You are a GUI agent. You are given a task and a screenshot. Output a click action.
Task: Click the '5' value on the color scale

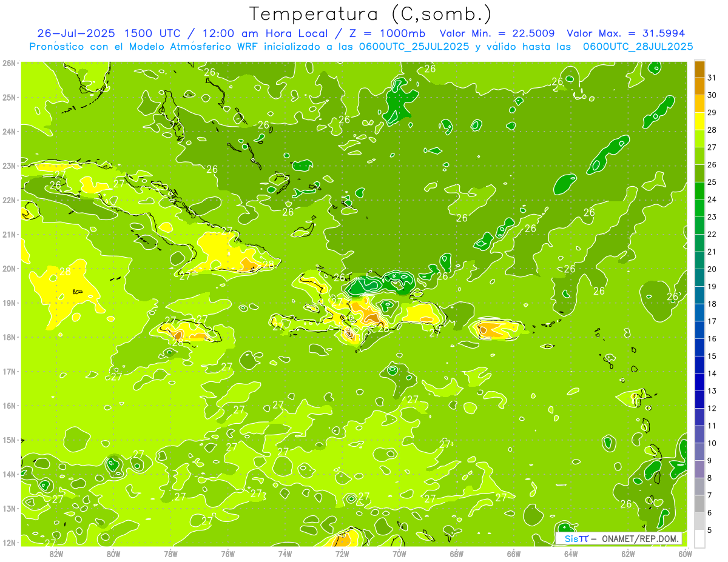pos(710,530)
